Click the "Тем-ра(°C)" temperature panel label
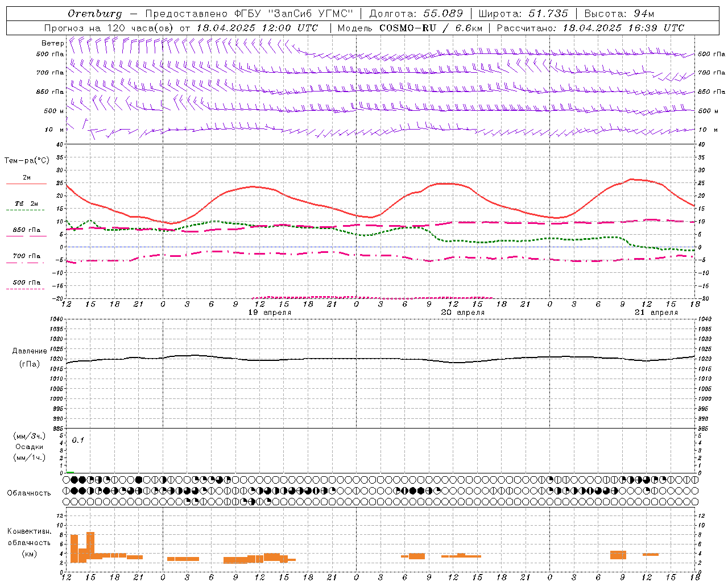The image size is (728, 582). 27,161
